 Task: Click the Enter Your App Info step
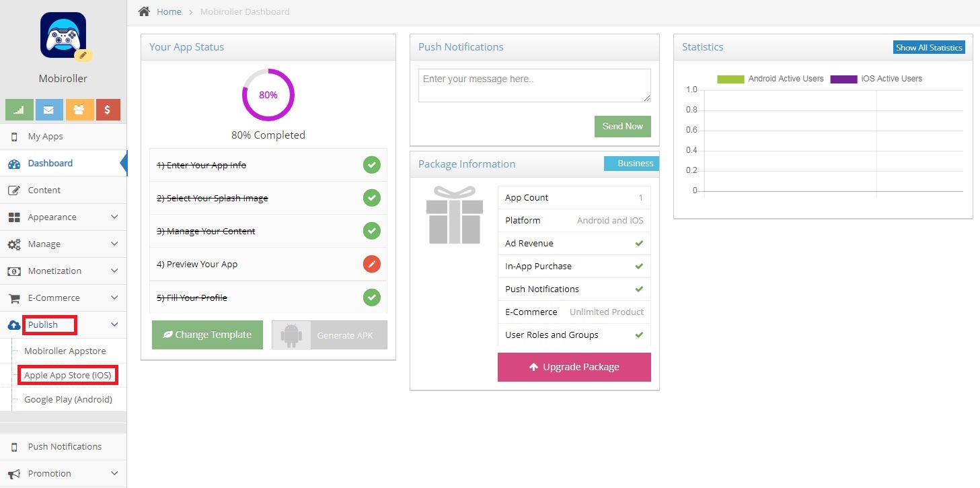pos(268,165)
